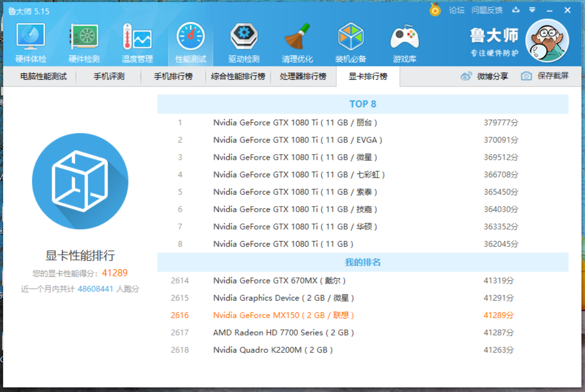Open 硬件检测 hardware detection icon
The width and height of the screenshot is (585, 392).
click(x=84, y=43)
